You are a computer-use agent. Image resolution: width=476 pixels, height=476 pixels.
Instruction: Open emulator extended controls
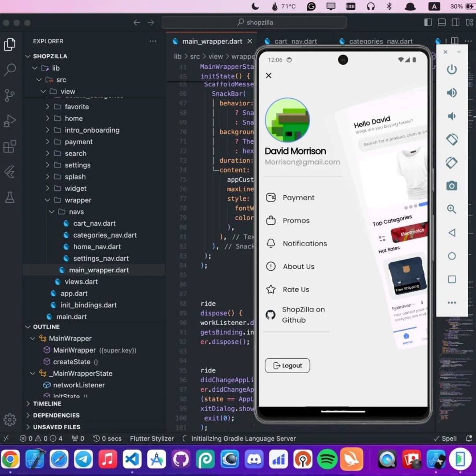(451, 303)
